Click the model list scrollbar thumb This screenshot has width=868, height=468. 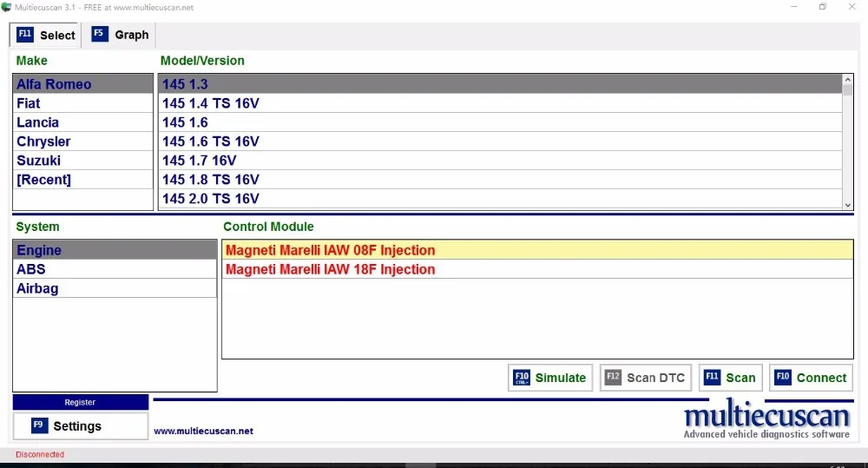(847, 91)
